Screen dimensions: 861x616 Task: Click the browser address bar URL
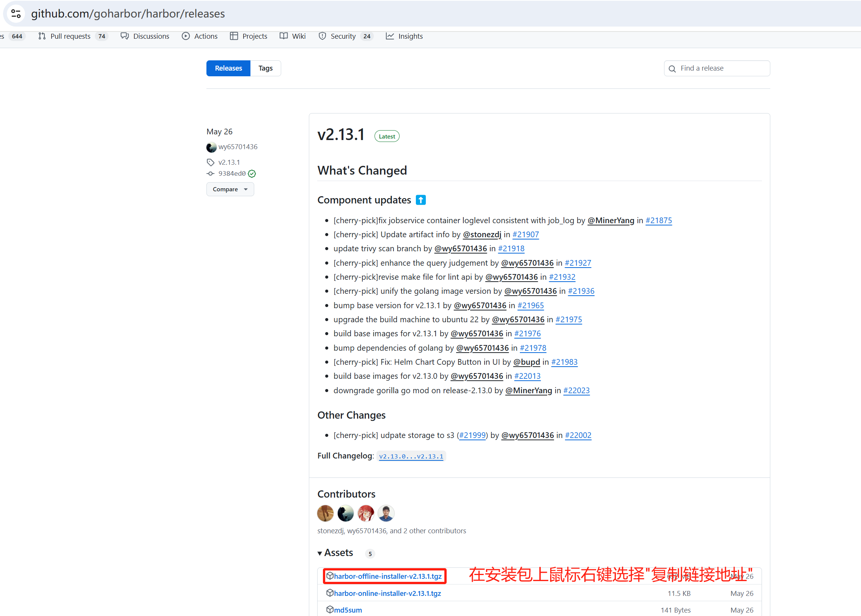pos(128,14)
